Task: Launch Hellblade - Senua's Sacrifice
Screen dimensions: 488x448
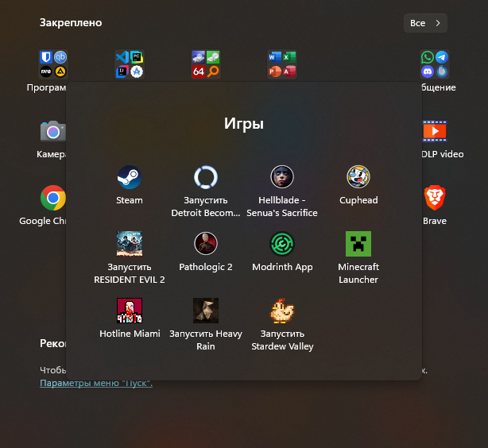Action: coord(282,177)
